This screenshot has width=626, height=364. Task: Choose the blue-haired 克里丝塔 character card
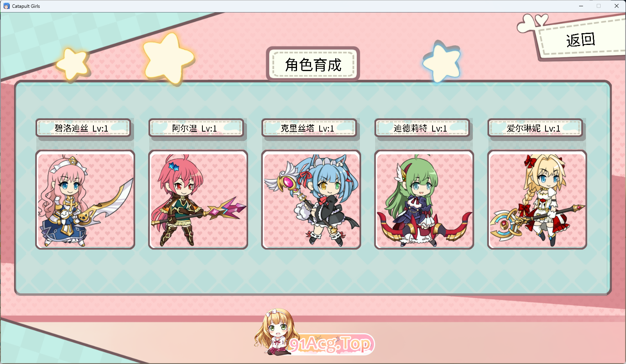tap(311, 200)
